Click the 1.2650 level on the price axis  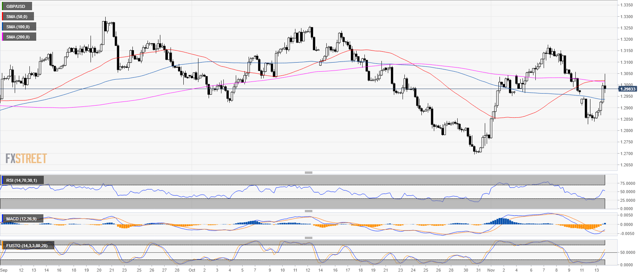(627, 165)
